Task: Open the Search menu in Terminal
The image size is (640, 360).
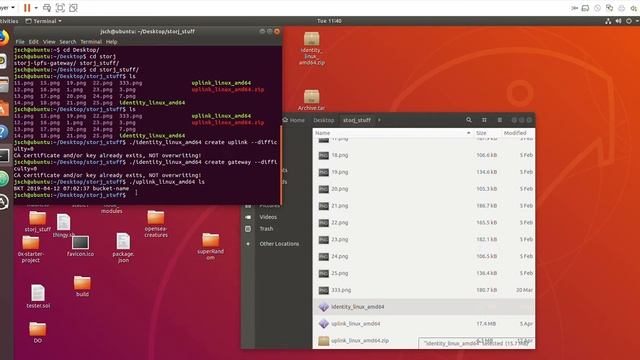Action: tap(68, 42)
